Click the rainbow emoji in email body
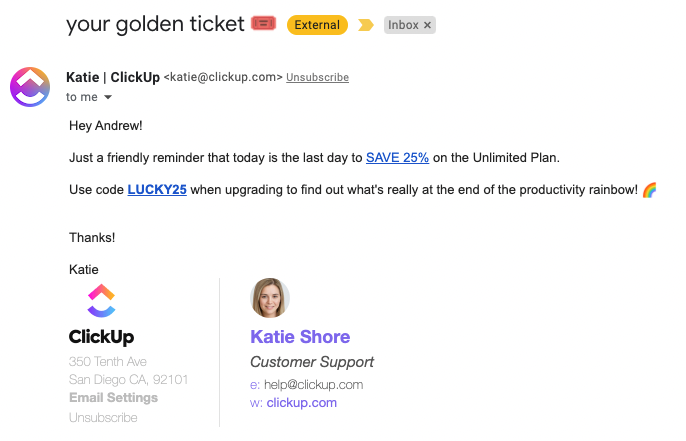 click(x=649, y=189)
